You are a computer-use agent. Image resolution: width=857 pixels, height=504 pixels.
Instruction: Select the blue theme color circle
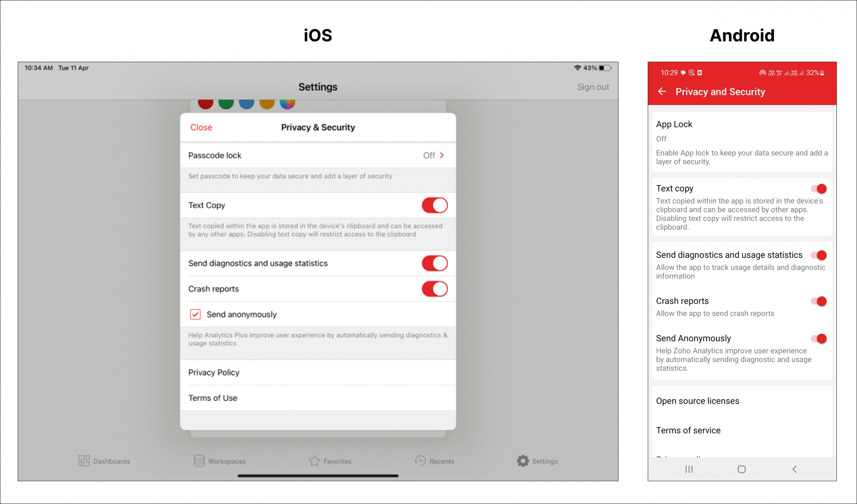[246, 103]
